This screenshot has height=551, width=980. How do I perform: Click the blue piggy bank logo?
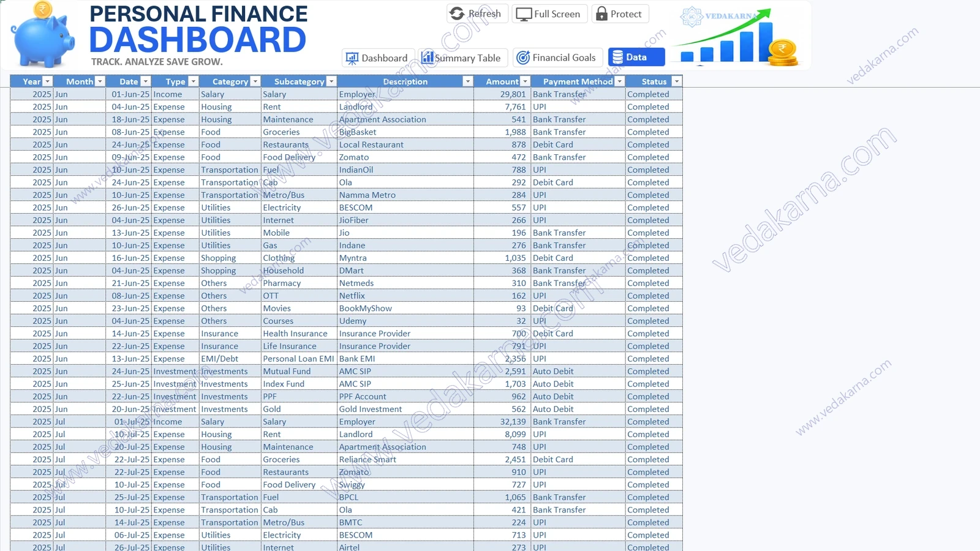tap(43, 35)
